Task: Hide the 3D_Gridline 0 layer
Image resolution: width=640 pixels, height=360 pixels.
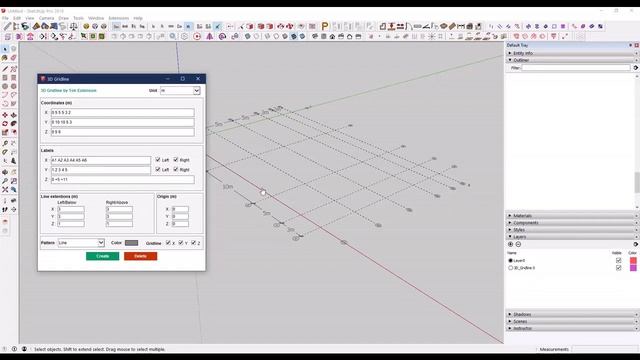Action: (x=618, y=268)
